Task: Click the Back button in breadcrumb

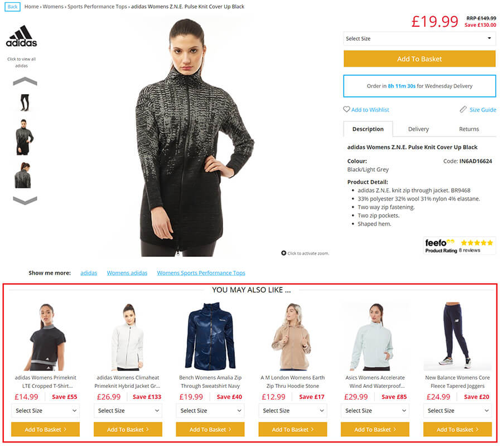Action: click(12, 7)
